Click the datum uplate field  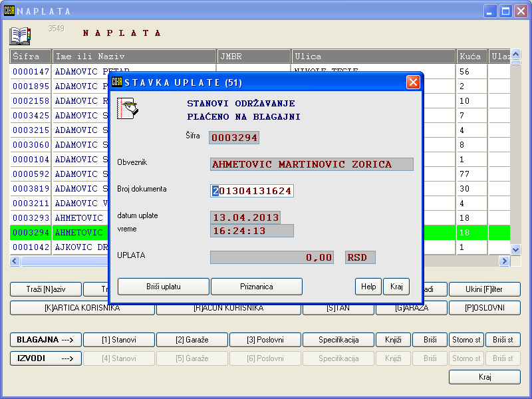tap(245, 217)
